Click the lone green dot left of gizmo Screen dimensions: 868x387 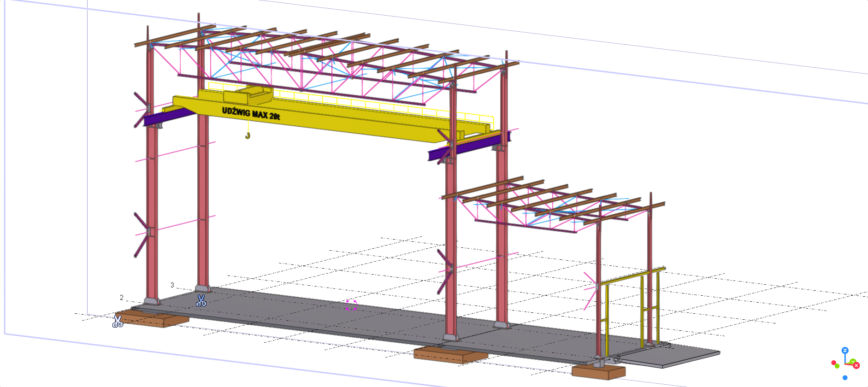(837, 366)
